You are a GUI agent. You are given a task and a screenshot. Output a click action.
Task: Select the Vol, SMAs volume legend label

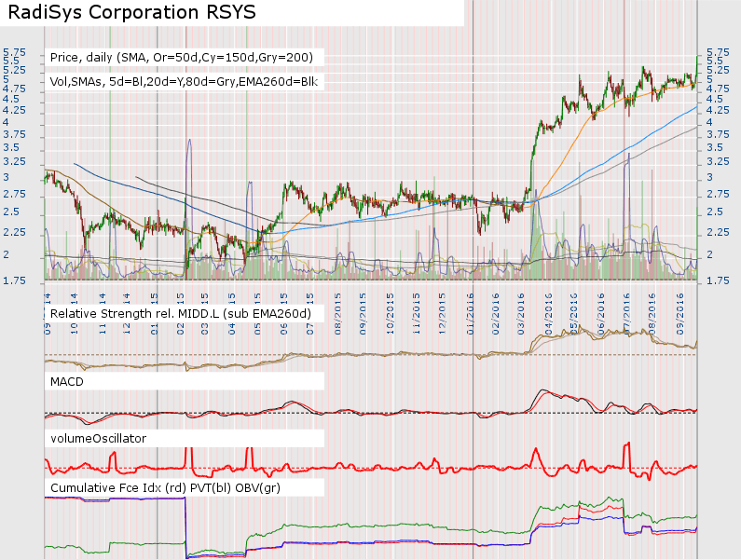[x=184, y=82]
